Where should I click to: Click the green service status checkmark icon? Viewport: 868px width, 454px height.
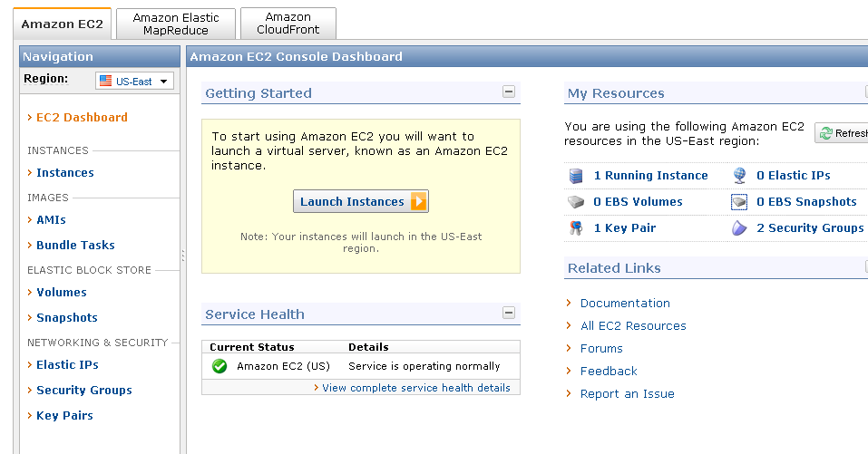(x=219, y=366)
